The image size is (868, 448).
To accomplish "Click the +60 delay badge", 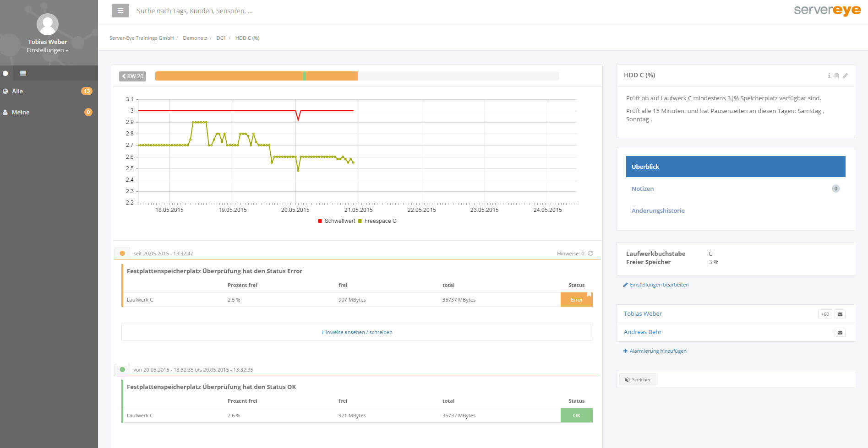I will tap(824, 314).
